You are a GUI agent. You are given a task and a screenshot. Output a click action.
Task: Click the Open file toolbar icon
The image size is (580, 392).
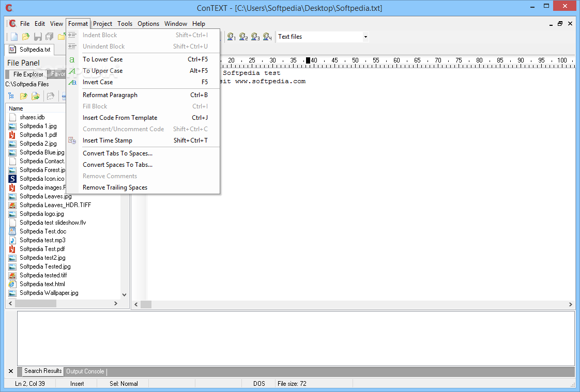(25, 37)
